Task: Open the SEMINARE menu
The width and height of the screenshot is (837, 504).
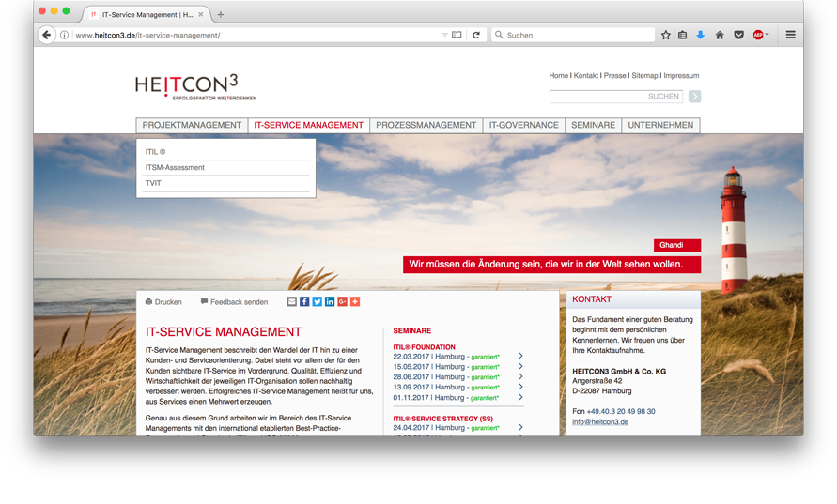Action: point(593,126)
